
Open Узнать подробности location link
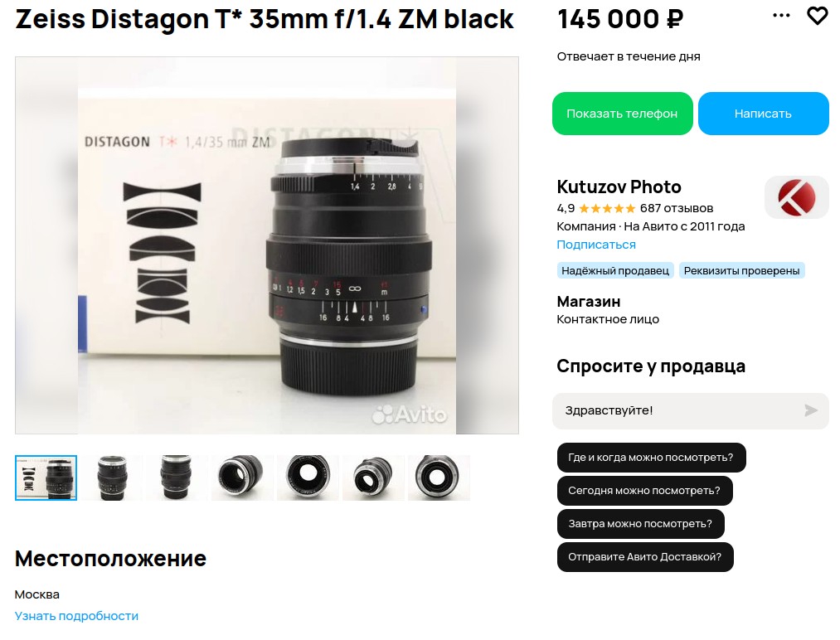[x=76, y=616]
